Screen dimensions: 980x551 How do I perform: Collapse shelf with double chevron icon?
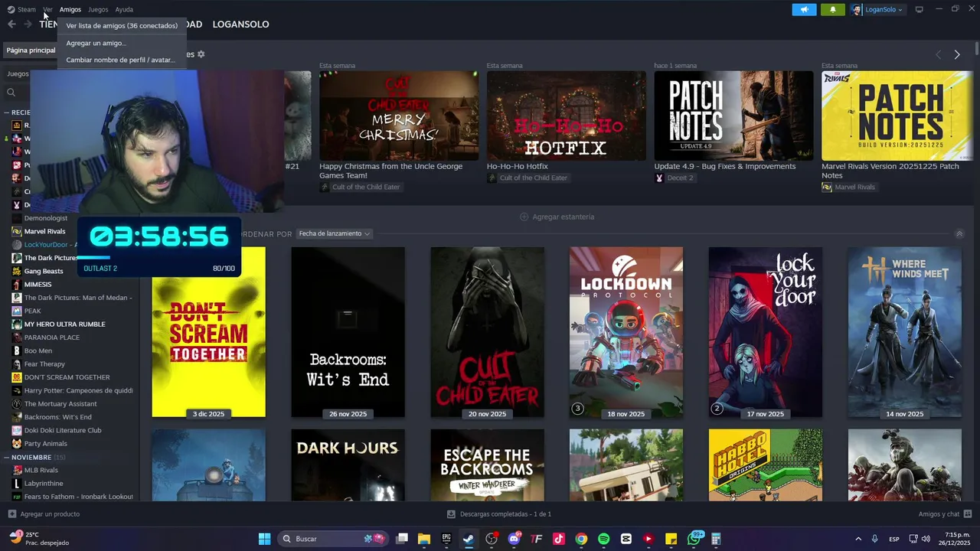[x=959, y=234]
